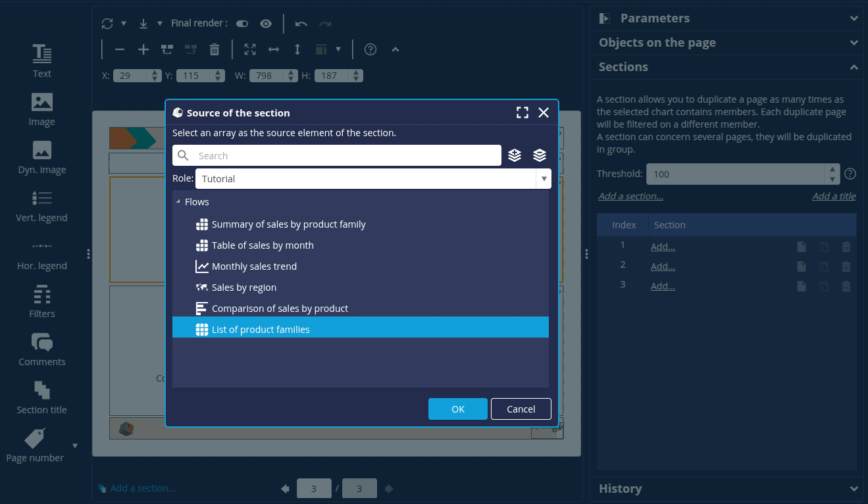The image size is (868, 504).
Task: Open the help icon next to the toolbar
Action: tap(370, 49)
